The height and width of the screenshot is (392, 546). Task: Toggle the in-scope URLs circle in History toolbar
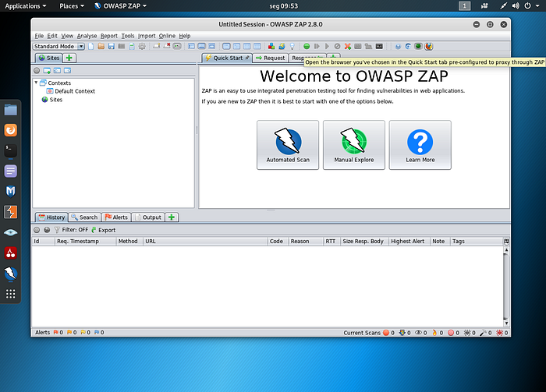37,230
